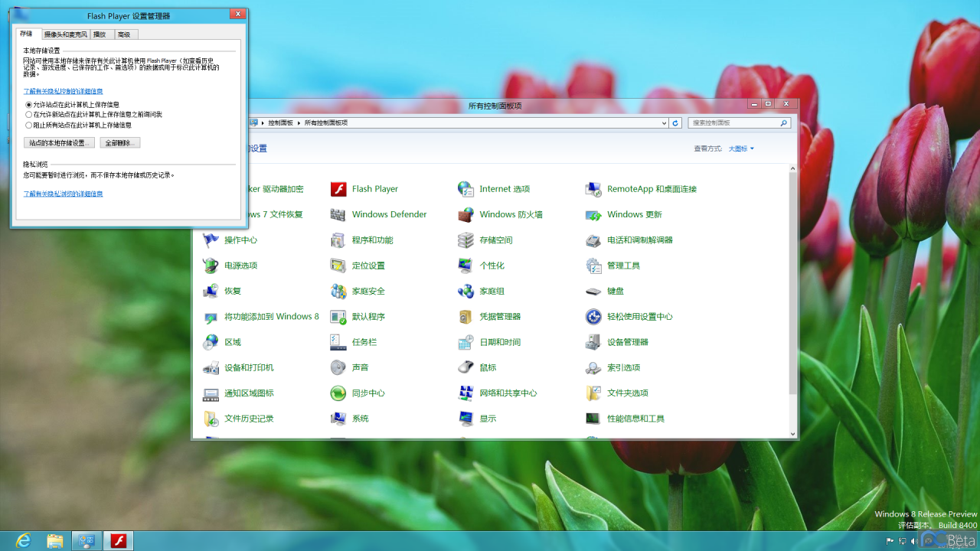Screen dimensions: 980x551
Task: Open the 管理工具 icon
Action: [x=593, y=266]
